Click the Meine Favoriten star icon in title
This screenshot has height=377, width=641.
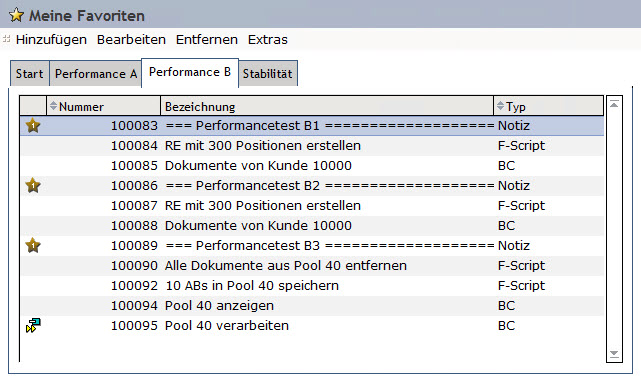16,15
